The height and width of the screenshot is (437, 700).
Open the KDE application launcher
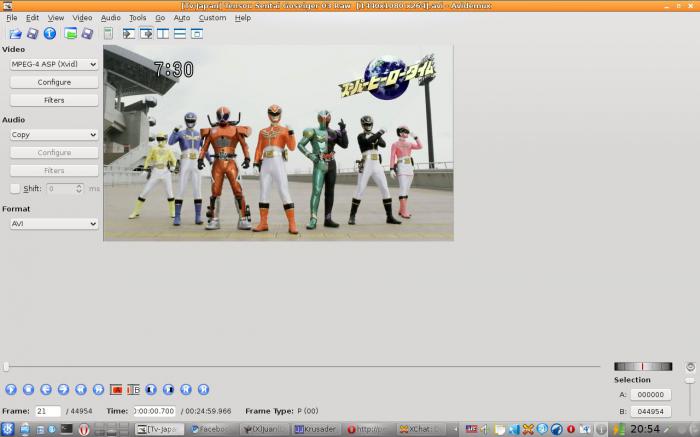(x=8, y=429)
